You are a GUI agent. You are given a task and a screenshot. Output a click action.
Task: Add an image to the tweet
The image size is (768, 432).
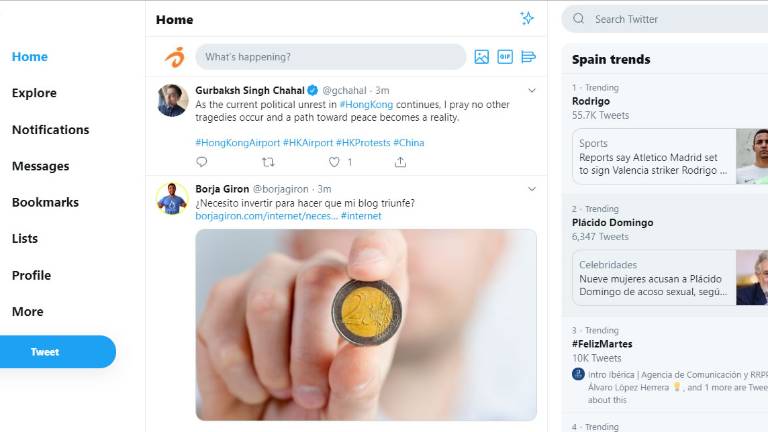pyautogui.click(x=481, y=57)
